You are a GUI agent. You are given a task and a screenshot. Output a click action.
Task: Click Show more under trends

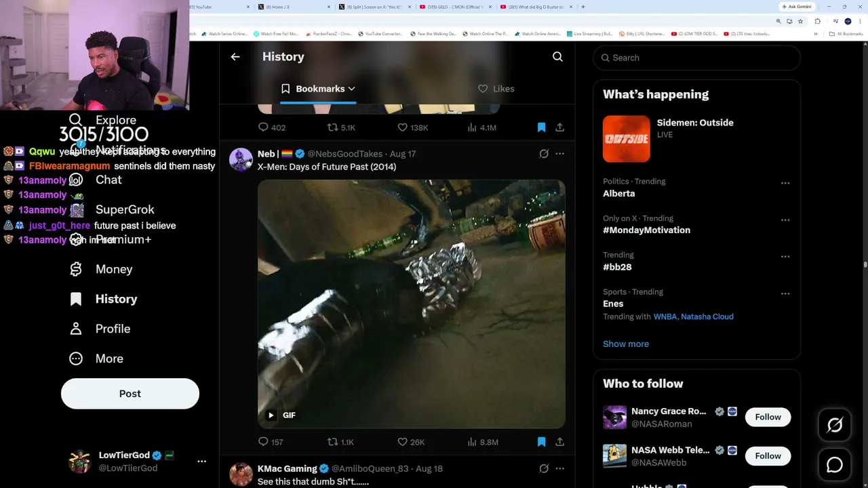tap(626, 344)
